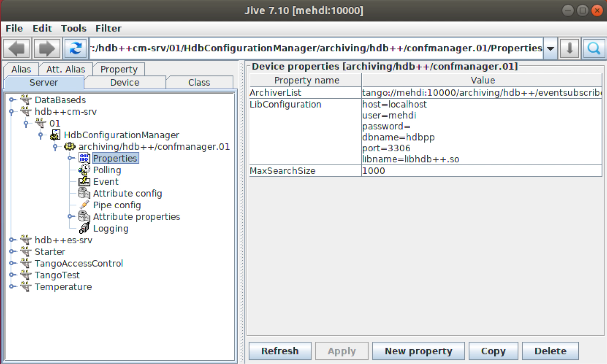Click the Event node icon
Screen dimensions: 607x364
84,182
